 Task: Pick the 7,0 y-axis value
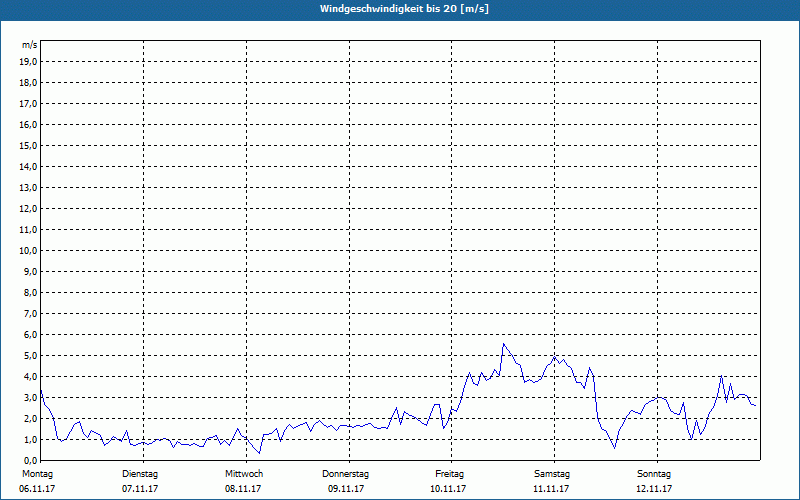point(31,314)
